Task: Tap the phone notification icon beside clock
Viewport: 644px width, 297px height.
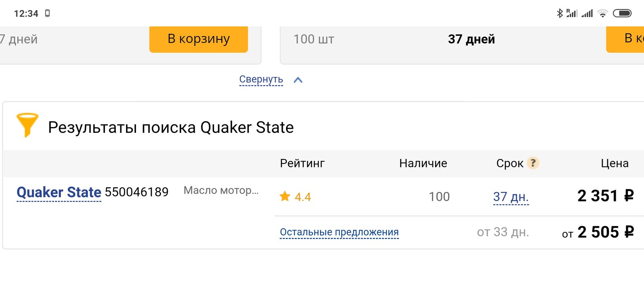Action: coord(47,13)
